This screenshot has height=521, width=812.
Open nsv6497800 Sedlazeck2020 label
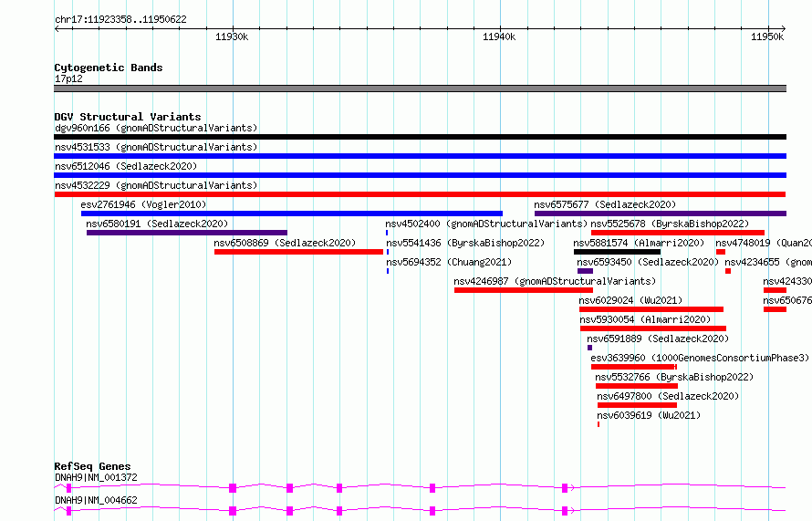click(668, 396)
